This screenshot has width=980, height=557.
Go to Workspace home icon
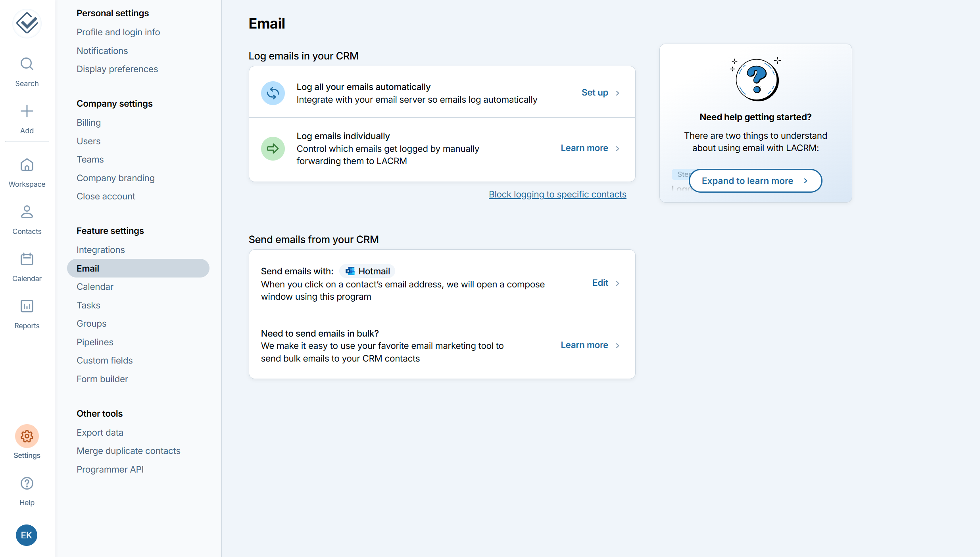click(27, 165)
